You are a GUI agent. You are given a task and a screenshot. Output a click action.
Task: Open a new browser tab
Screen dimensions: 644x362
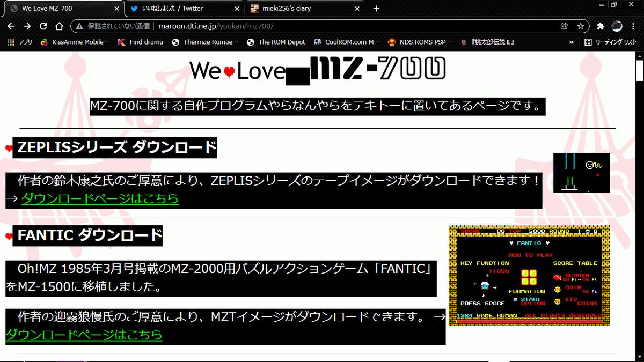coord(376,9)
